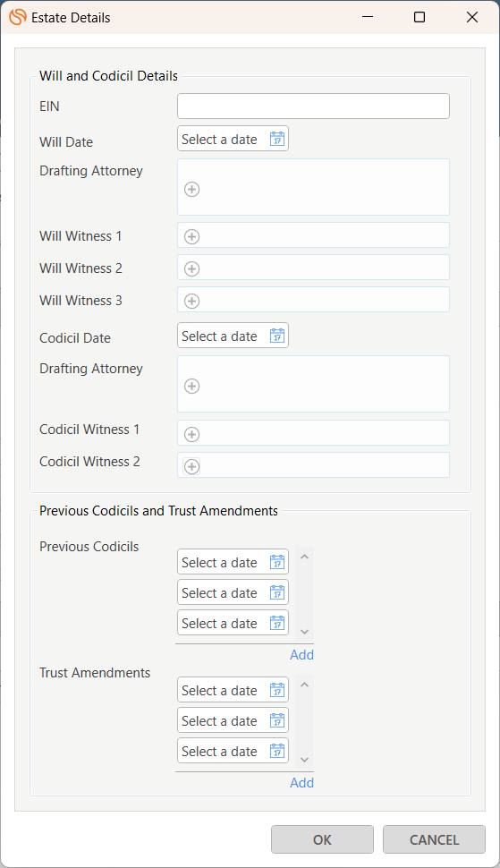Click plus icon for Will Witness 2

pos(192,269)
